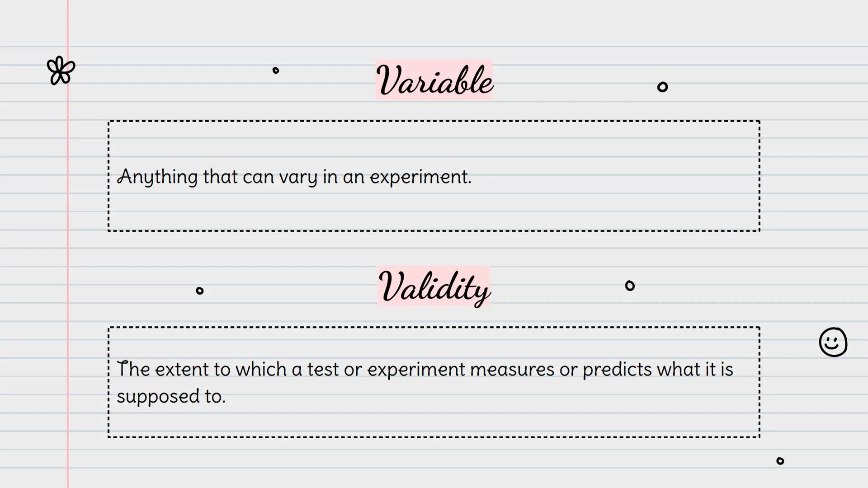Click "experiment." at the end of the Variable definition
This screenshot has height=488, width=868.
420,177
